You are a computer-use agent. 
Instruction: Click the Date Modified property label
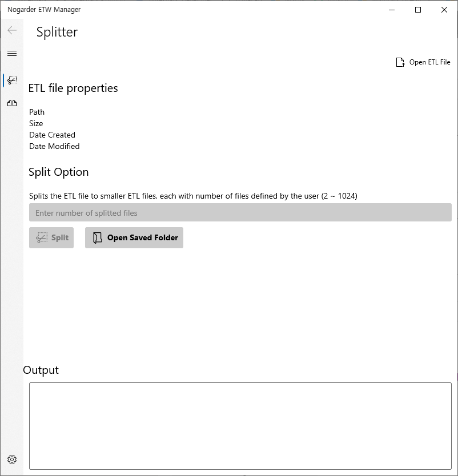[x=54, y=146]
